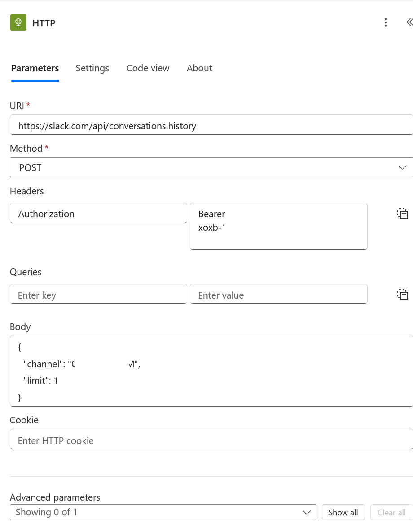Click into the Body JSON editor
413x532 pixels.
(211, 372)
